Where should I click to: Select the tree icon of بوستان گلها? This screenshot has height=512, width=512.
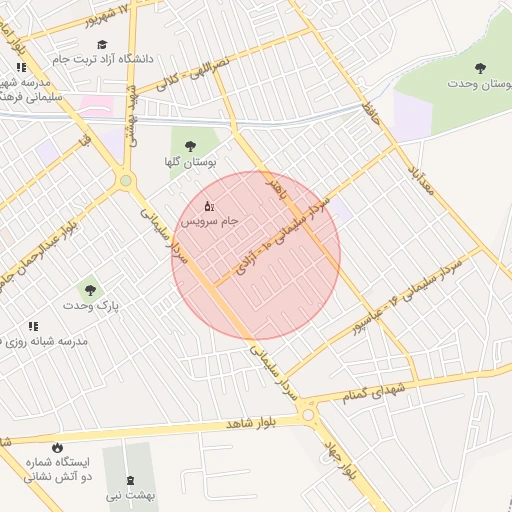pos(190,146)
